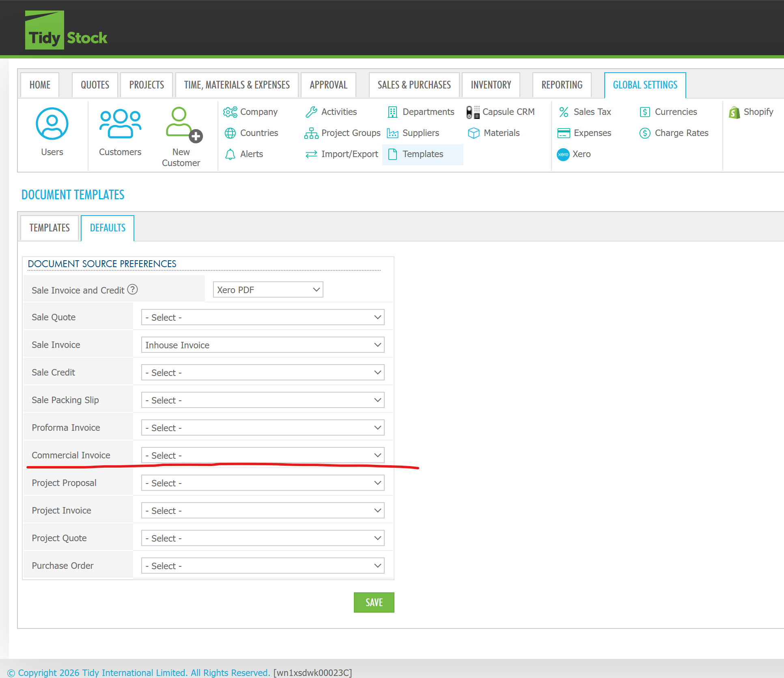
Task: Switch to Sales & Purchases tab
Action: [x=414, y=85]
